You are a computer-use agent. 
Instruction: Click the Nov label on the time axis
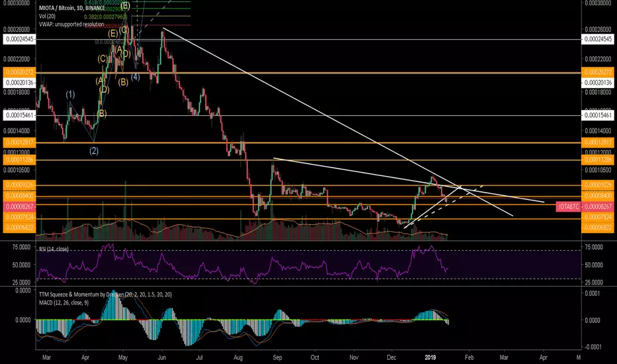[354, 357]
